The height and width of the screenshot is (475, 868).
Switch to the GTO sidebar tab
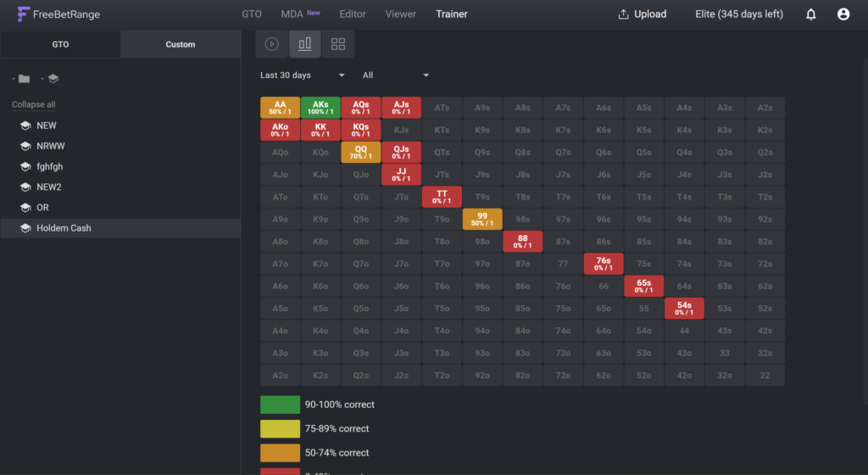(60, 44)
